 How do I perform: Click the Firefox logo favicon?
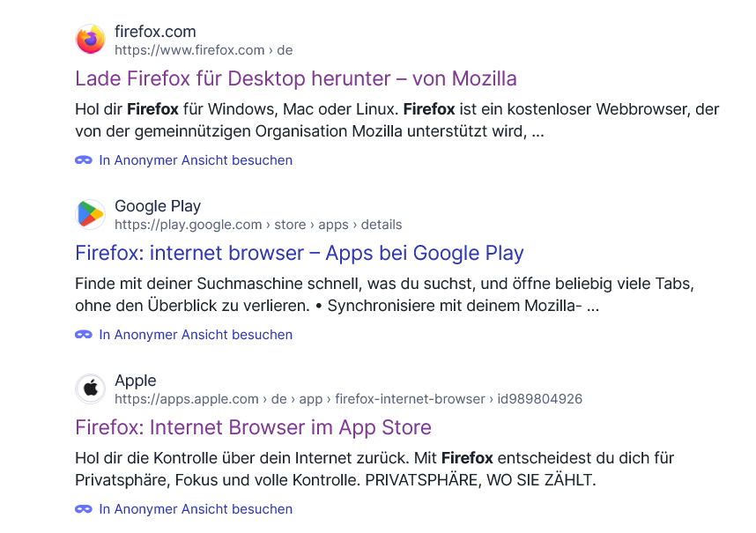click(90, 40)
